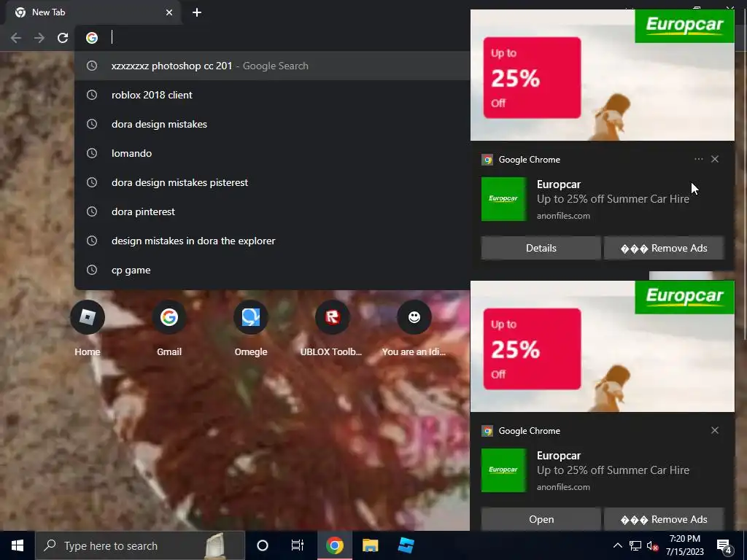Click Open on the second notification
747x560 pixels.
pyautogui.click(x=541, y=519)
